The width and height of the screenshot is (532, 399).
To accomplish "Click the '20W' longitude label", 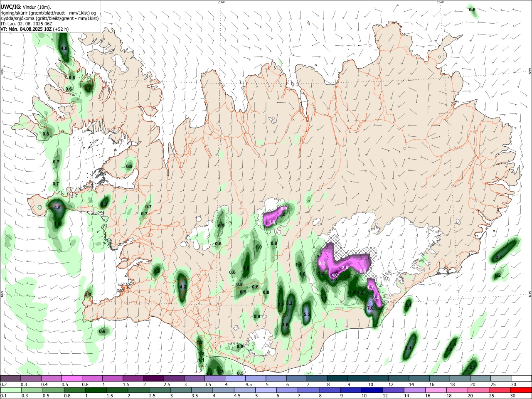I will pyautogui.click(x=221, y=2).
